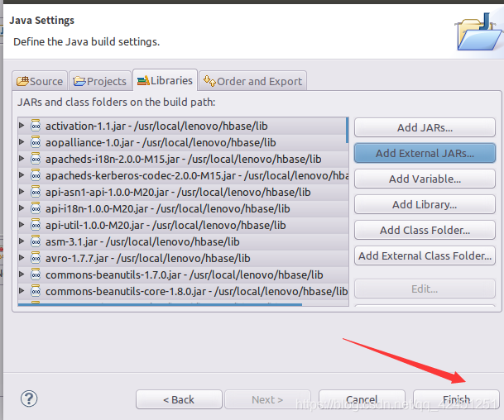Switch to the Source tab
The width and height of the screenshot is (504, 420).
(x=40, y=81)
